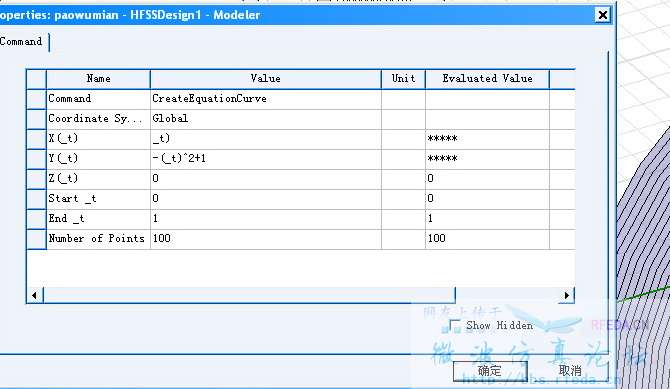Click the X(_t) name cell
This screenshot has height=389, width=670.
(x=98, y=139)
